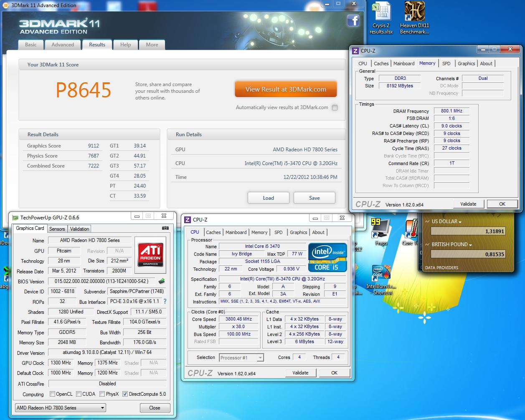The image size is (525, 420).
Task: Click Graphics Score value 9112
Action: (94, 146)
